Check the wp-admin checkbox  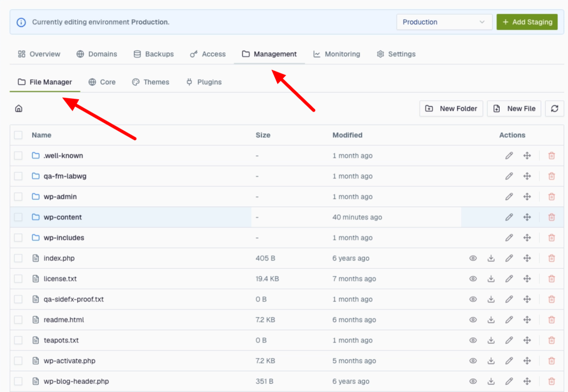18,196
